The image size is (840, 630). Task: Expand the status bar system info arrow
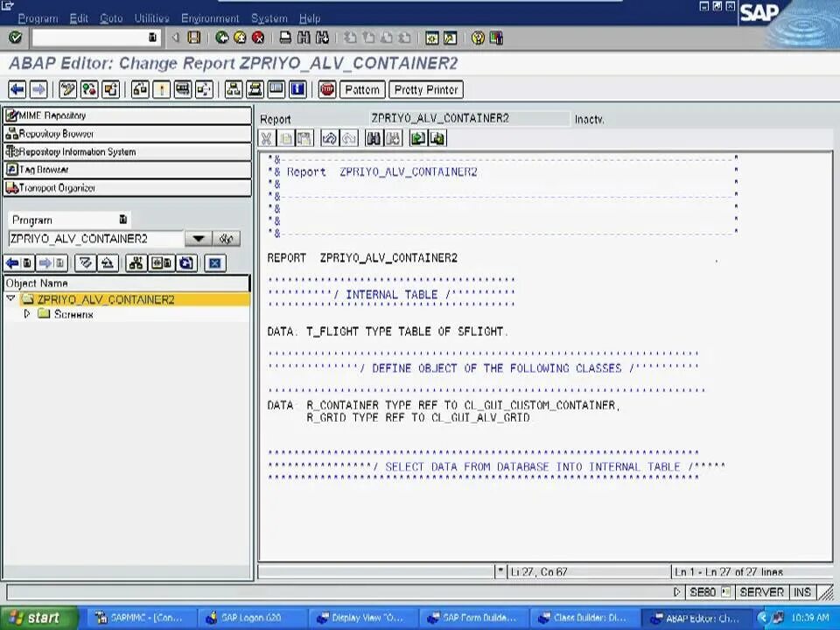click(x=676, y=592)
